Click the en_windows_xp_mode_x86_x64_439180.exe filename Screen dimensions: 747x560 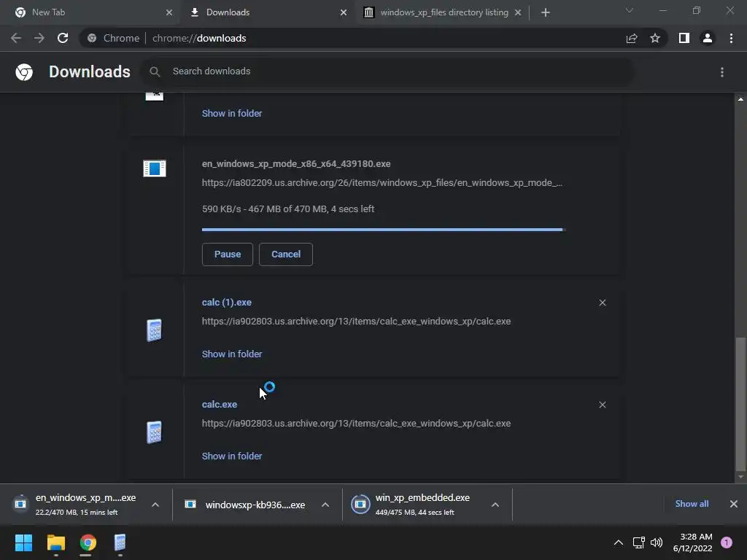tap(296, 164)
